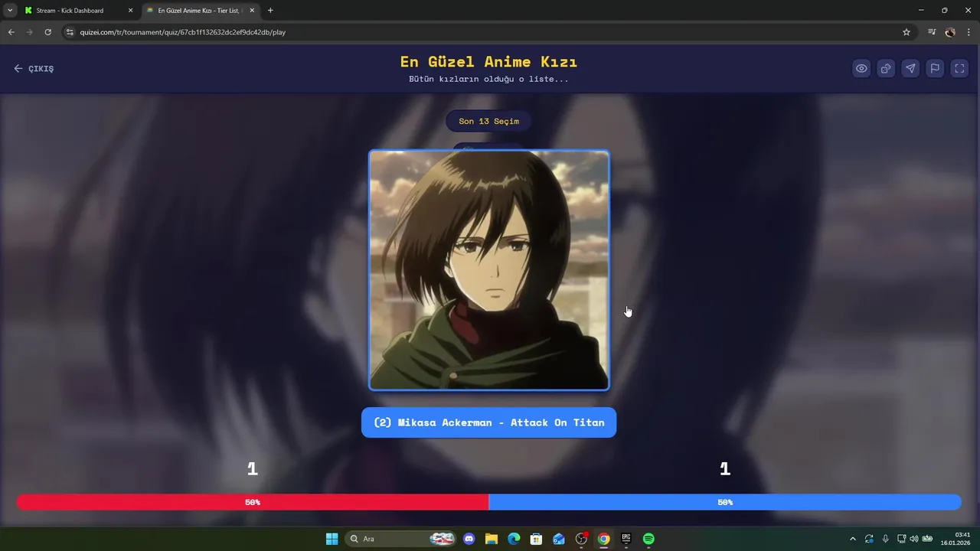Open Epic Games Launcher from the taskbar
The image size is (980, 551).
pos(626,539)
